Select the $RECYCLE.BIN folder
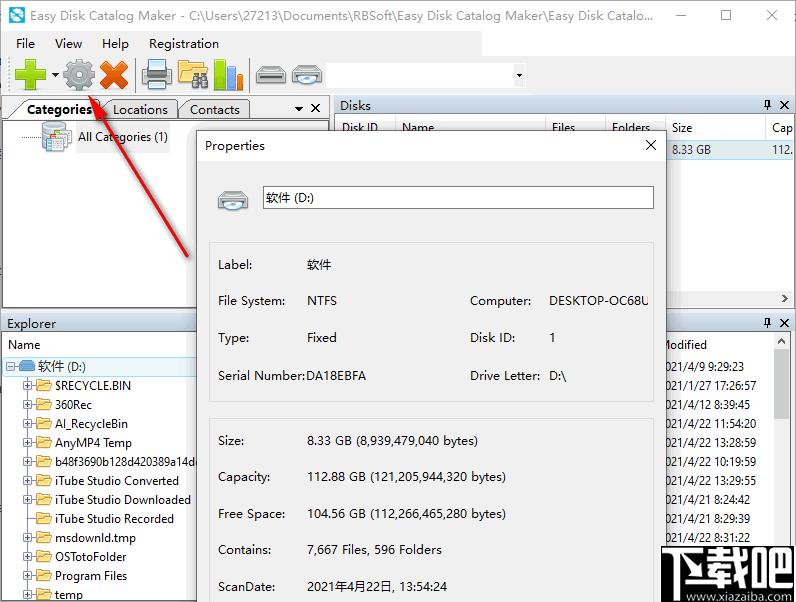The width and height of the screenshot is (796, 602). pyautogui.click(x=93, y=386)
